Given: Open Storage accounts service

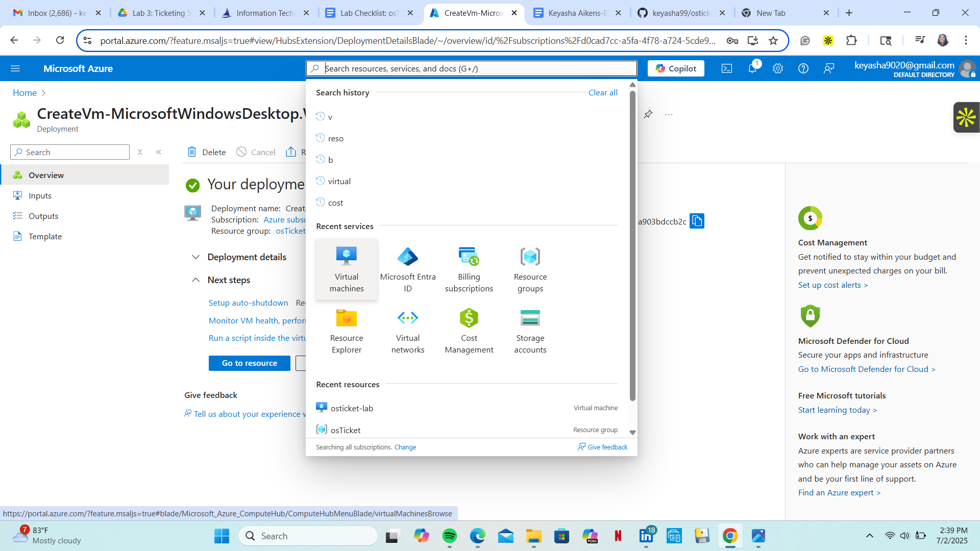Looking at the screenshot, I should tap(530, 331).
